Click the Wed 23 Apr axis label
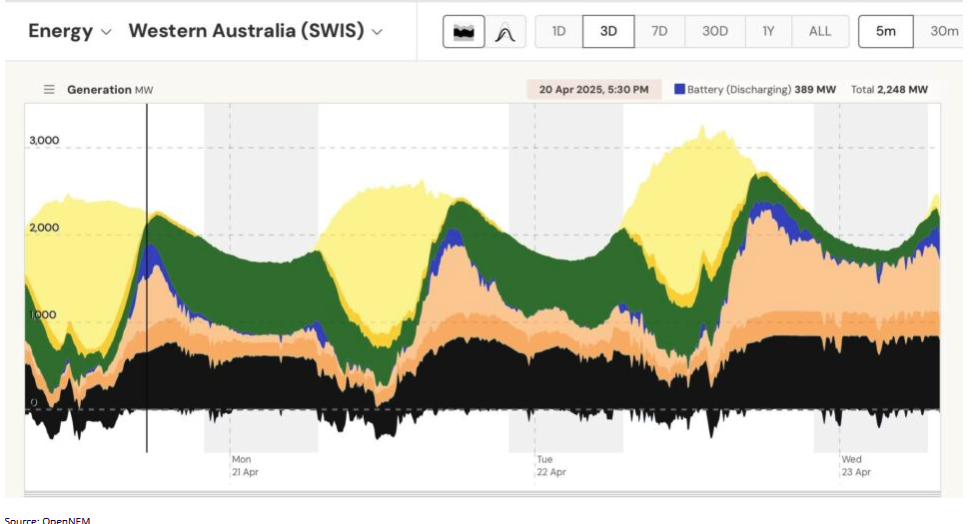The height and width of the screenshot is (524, 980). point(856,466)
